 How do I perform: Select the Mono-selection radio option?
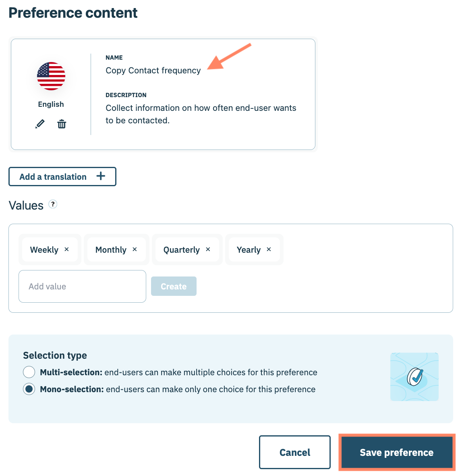pos(29,389)
